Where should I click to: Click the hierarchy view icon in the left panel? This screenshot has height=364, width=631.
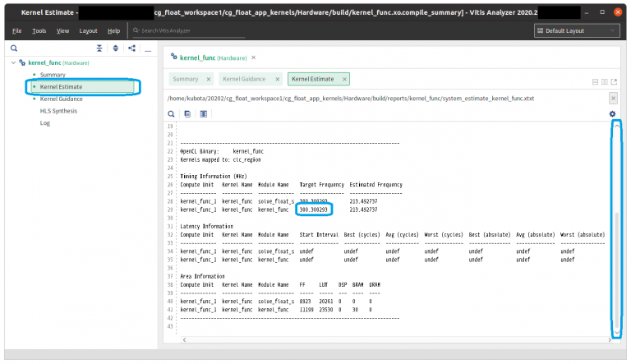[x=131, y=48]
